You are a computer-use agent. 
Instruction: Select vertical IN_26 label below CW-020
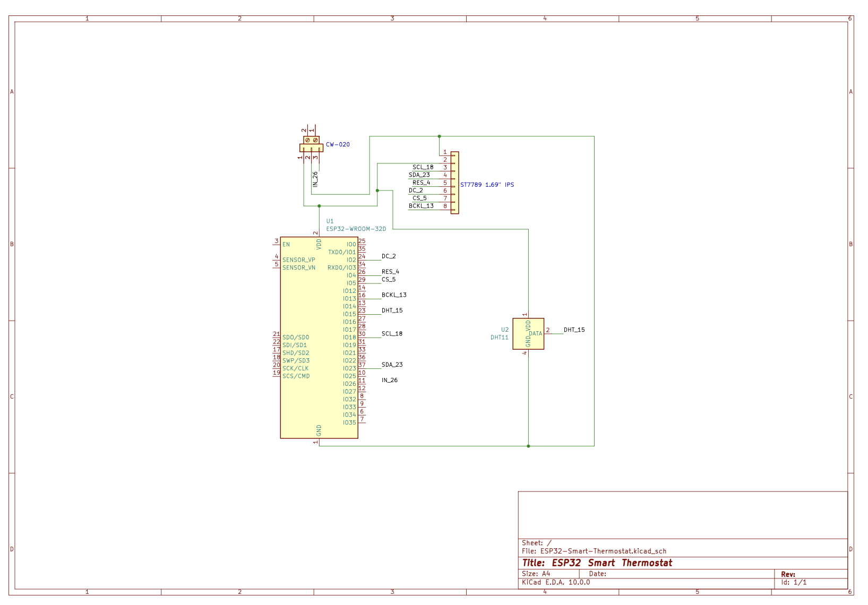coord(315,179)
